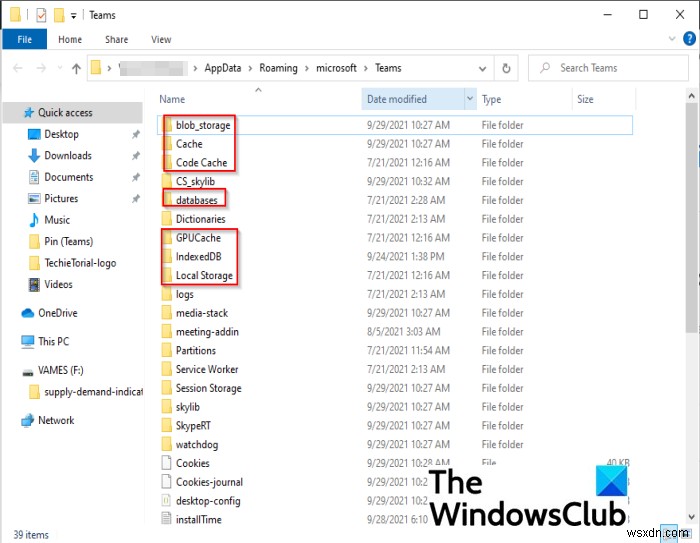Click the Search Teams box

608,68
